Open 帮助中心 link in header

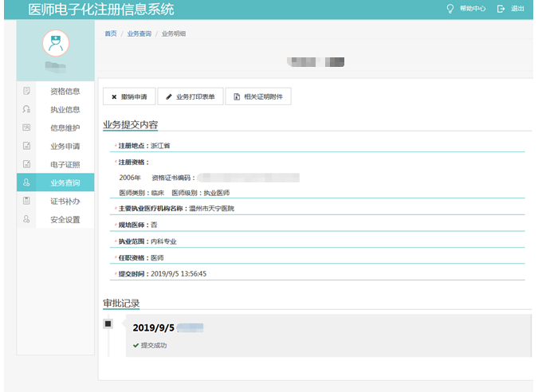click(473, 9)
